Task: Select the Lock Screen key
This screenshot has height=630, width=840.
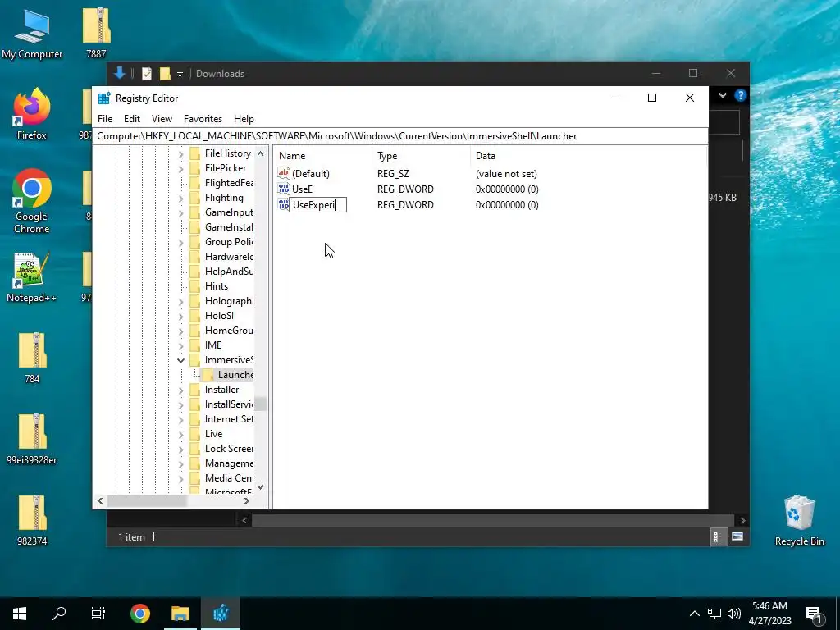Action: click(x=229, y=449)
